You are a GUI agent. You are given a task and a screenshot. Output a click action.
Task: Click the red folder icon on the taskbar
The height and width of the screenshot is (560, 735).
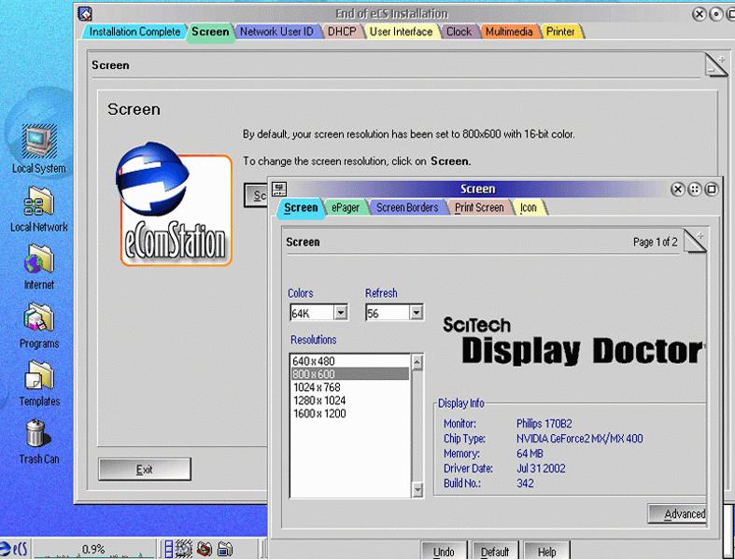(205, 549)
